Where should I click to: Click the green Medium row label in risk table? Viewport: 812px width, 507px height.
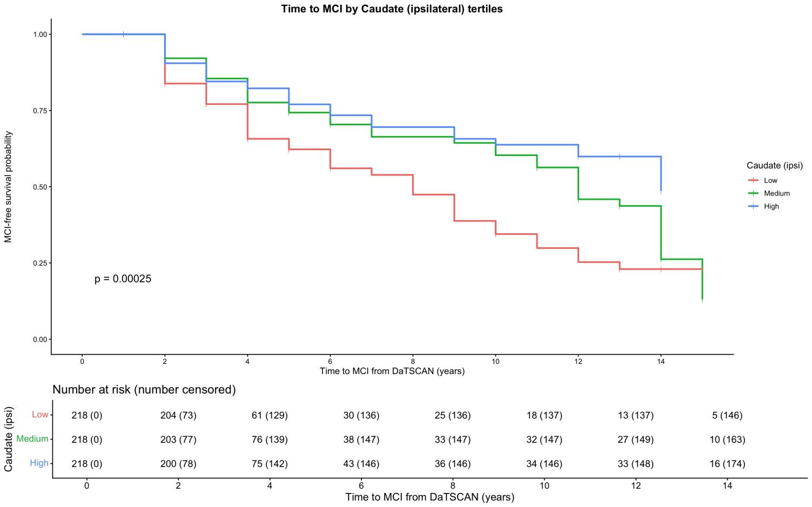(32, 439)
